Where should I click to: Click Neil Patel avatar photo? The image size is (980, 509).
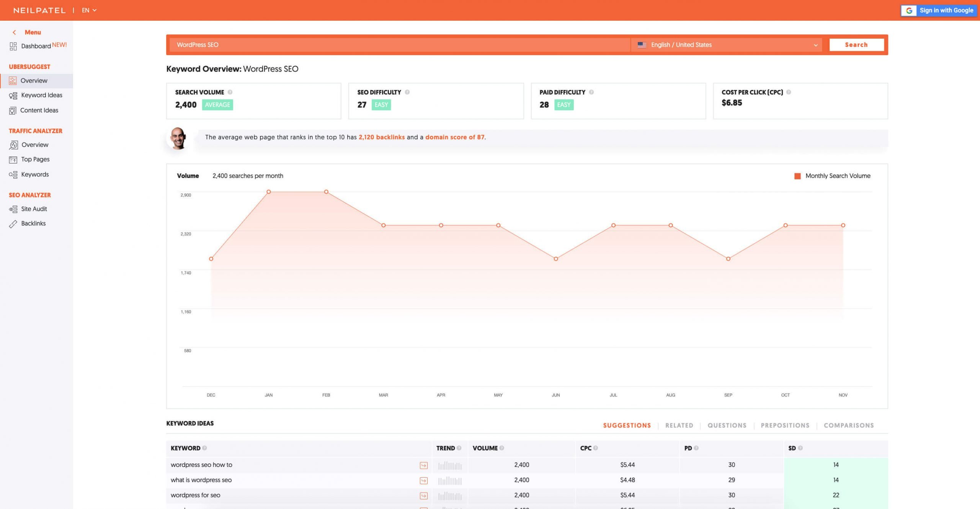[x=178, y=138]
